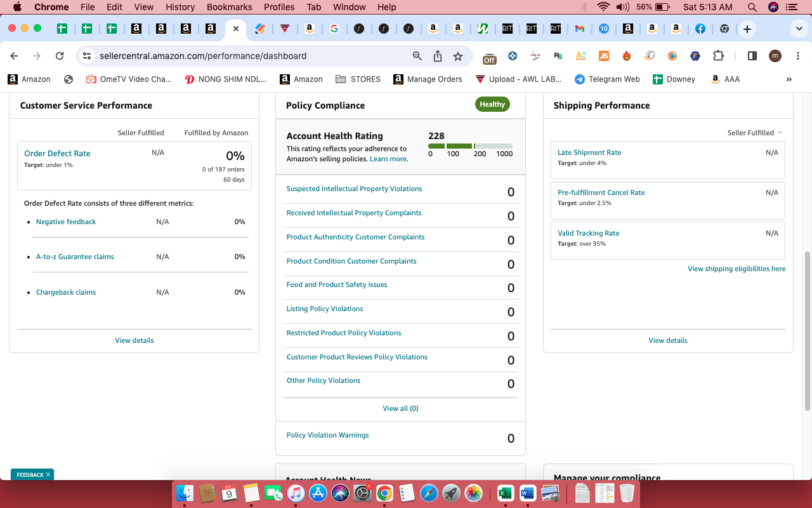Open Photos app in the Dock
812x508 pixels.
[x=473, y=493]
